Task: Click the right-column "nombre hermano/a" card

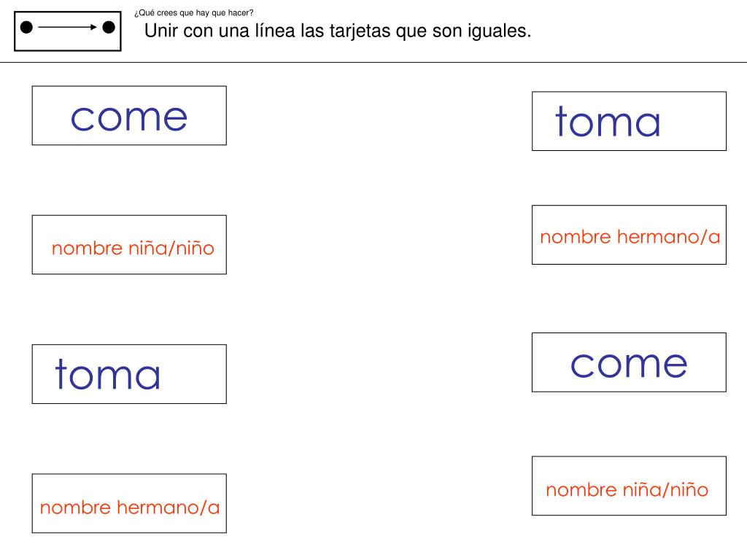Action: [x=629, y=235]
